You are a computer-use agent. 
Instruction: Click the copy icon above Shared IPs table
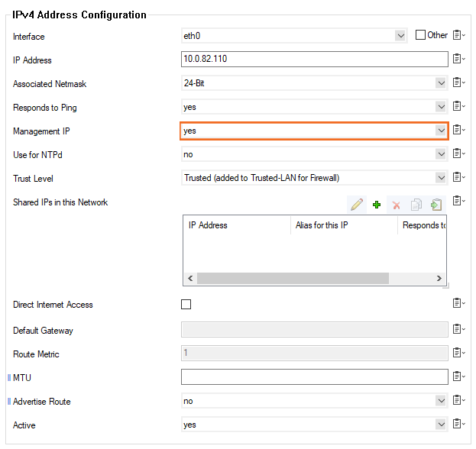coord(416,205)
